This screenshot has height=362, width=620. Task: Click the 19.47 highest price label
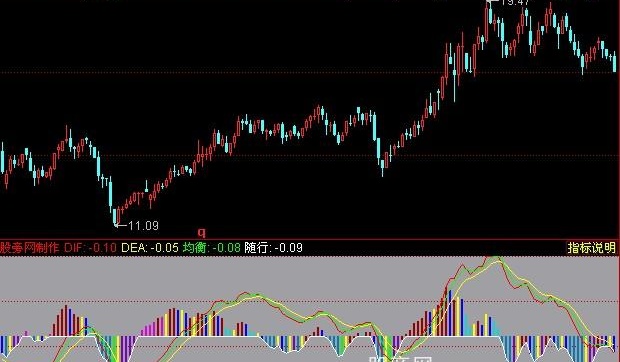(x=515, y=2)
